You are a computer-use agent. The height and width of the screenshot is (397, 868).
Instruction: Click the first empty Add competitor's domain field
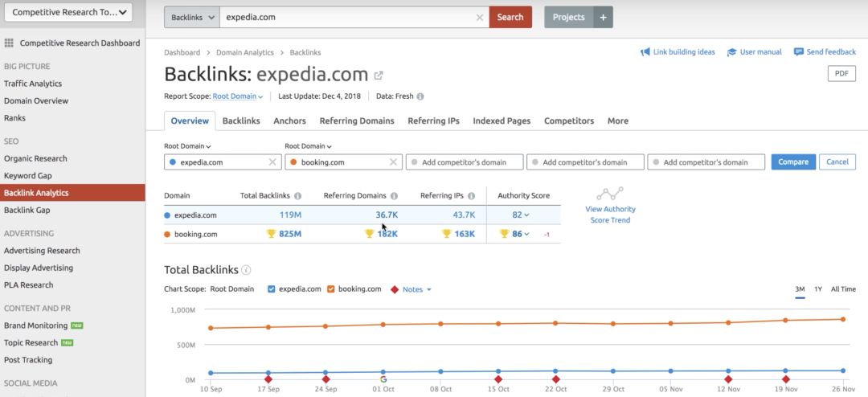(465, 162)
